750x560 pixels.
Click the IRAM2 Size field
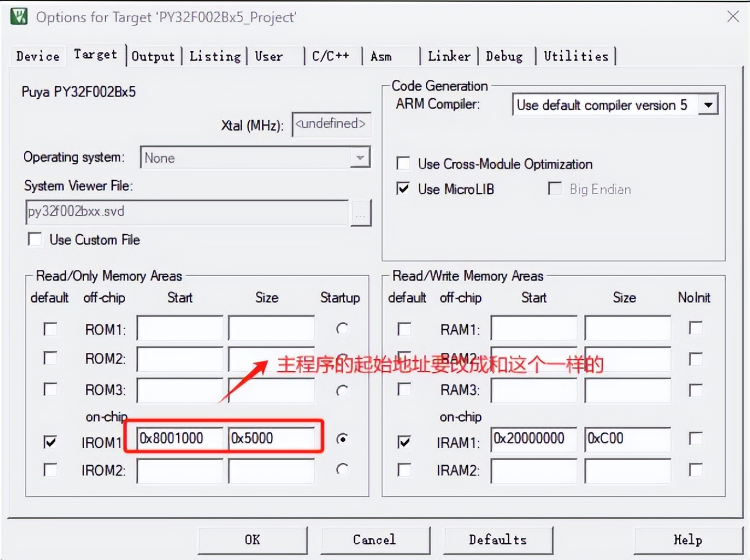628,471
